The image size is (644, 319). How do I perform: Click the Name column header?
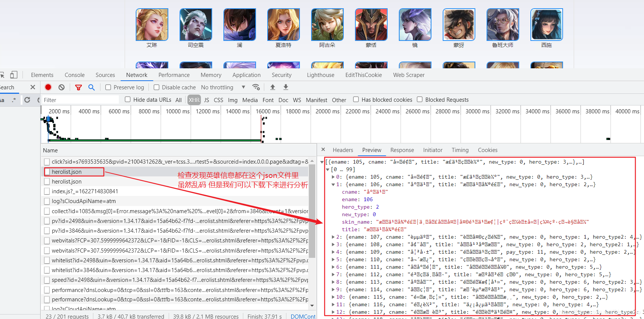pos(50,150)
